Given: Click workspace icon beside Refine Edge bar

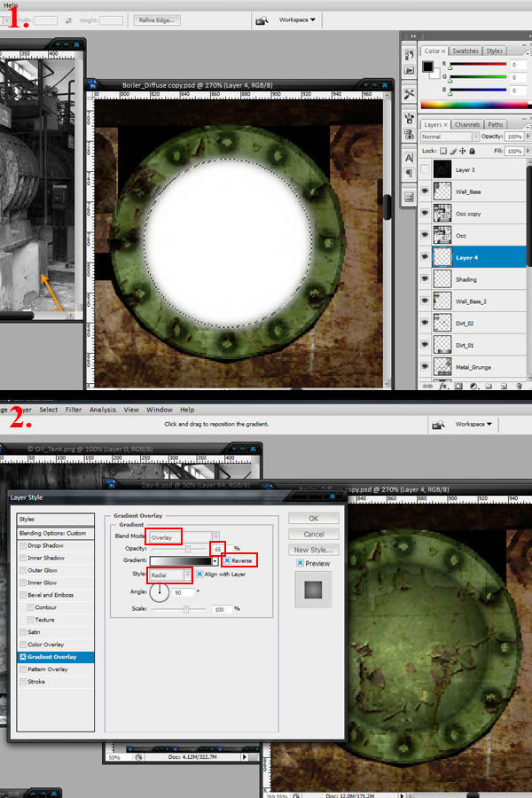Looking at the screenshot, I should click(x=262, y=20).
